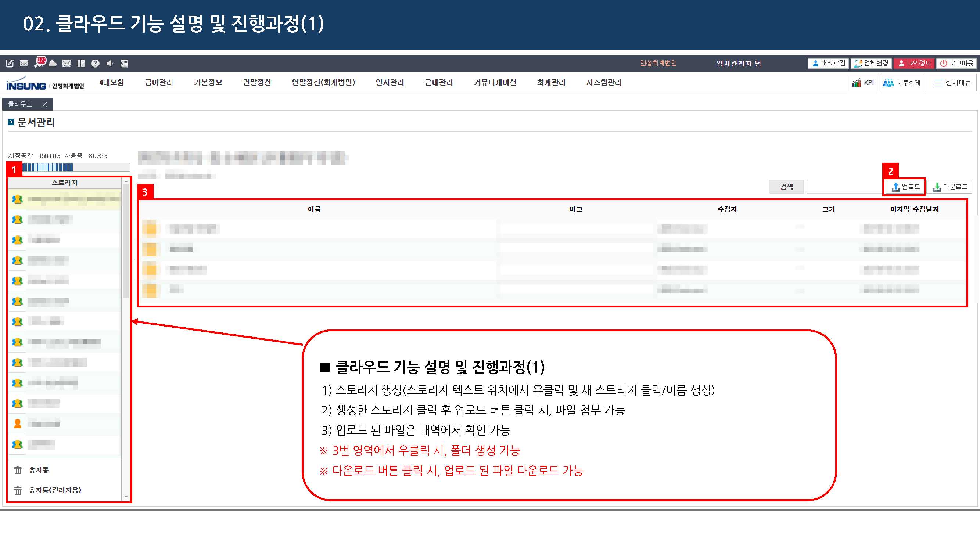Click the cloud storage icon
This screenshot has width=980, height=551.
tap(53, 64)
